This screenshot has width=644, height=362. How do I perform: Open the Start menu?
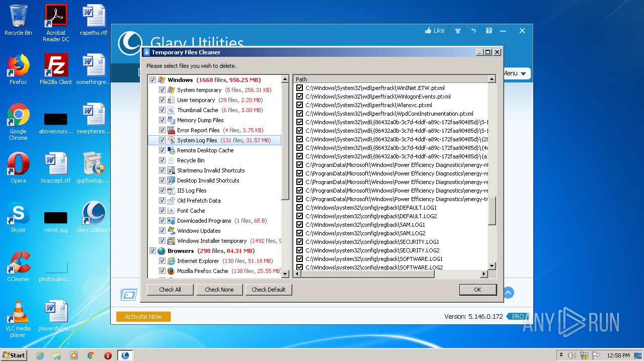pyautogui.click(x=14, y=355)
